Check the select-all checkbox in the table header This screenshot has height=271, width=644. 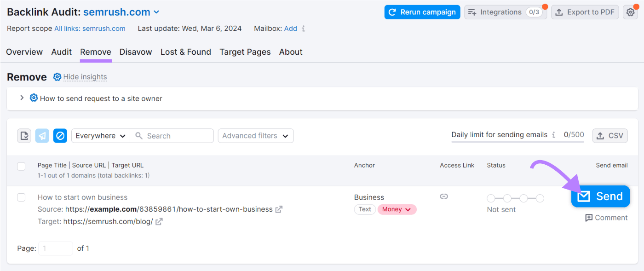point(21,167)
